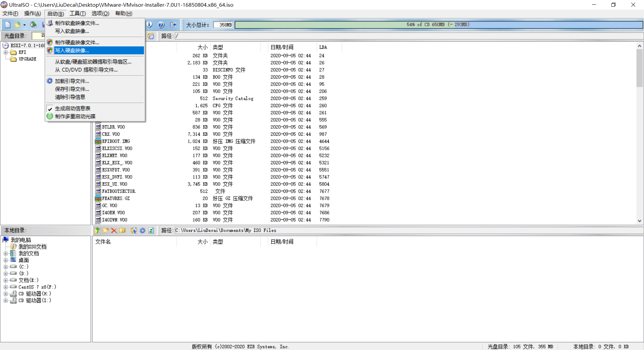Click the red X delete icon in local toolbar
Screen dimensions: 644x350
click(114, 230)
